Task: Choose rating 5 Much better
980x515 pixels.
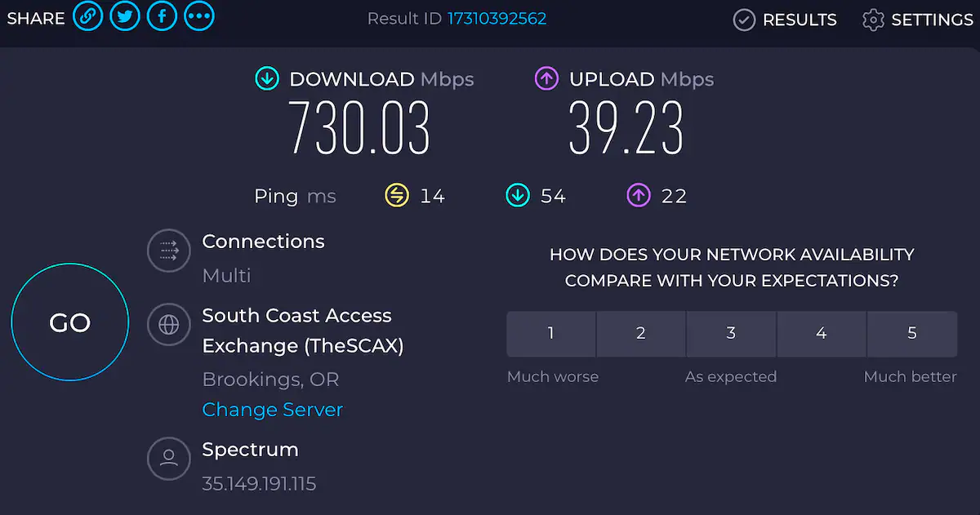Action: click(912, 333)
